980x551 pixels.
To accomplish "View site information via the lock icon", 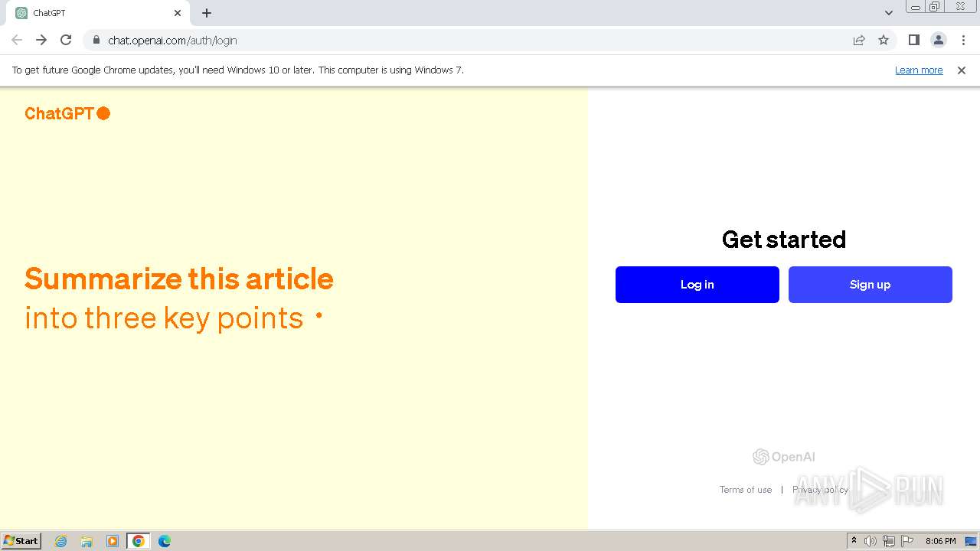I will coord(96,40).
